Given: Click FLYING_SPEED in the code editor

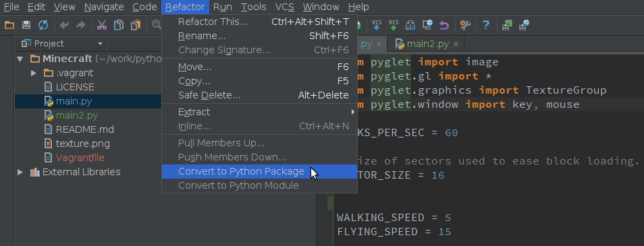Looking at the screenshot, I should click(x=377, y=232).
